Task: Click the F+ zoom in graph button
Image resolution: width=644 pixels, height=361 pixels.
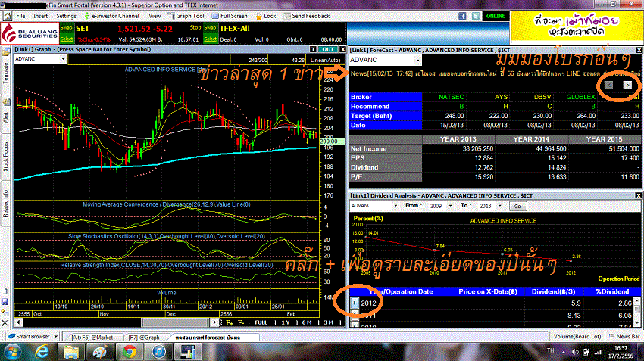Action: [229, 323]
